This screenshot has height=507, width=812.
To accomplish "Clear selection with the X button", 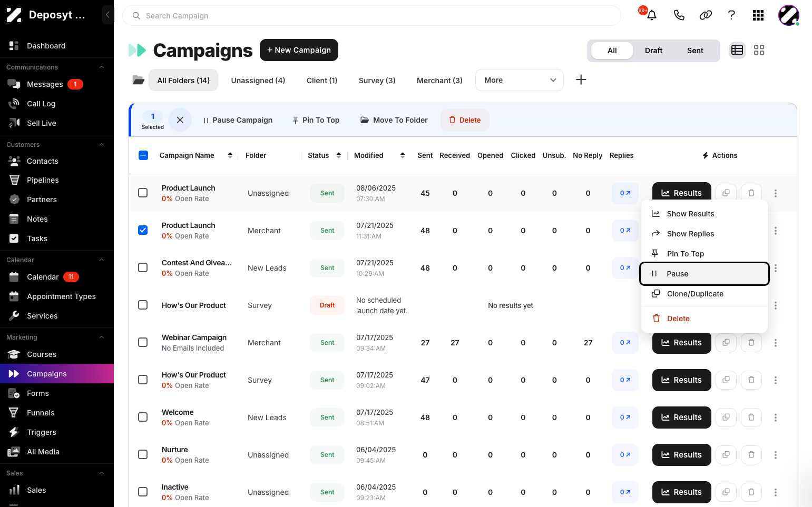I will (180, 120).
